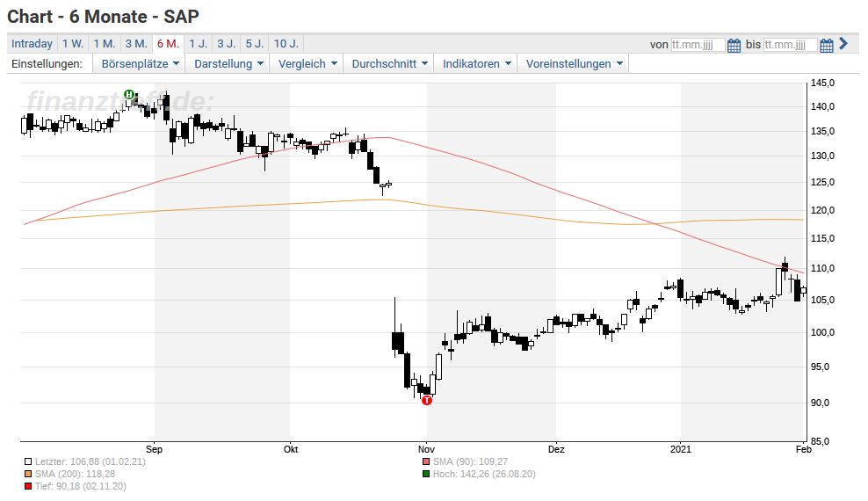868x501 pixels.
Task: Switch chart to 10 J. range
Action: tap(286, 44)
